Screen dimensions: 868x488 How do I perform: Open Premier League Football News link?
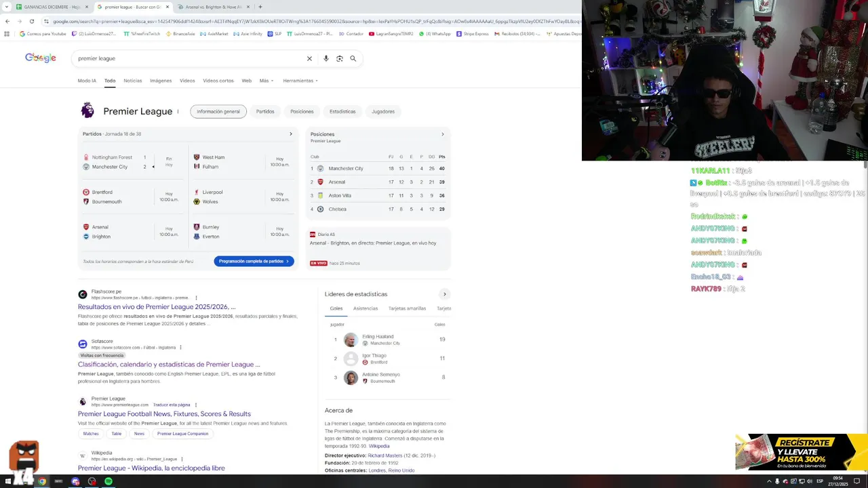pos(164,414)
